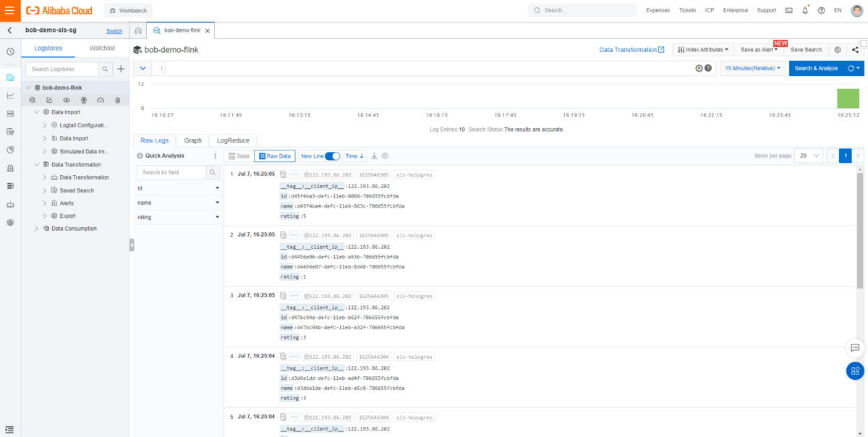
Task: Open the Support menu item
Action: pyautogui.click(x=767, y=10)
